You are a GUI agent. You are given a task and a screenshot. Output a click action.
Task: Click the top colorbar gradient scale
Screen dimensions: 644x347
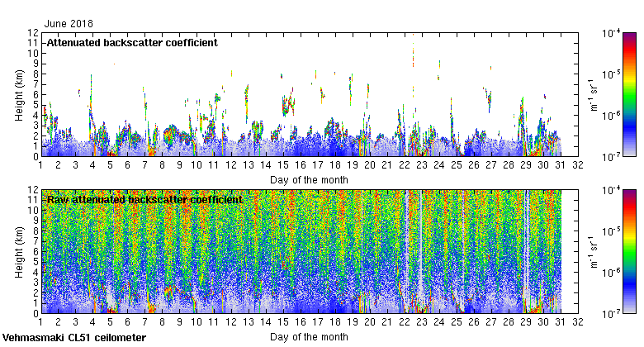[629, 94]
